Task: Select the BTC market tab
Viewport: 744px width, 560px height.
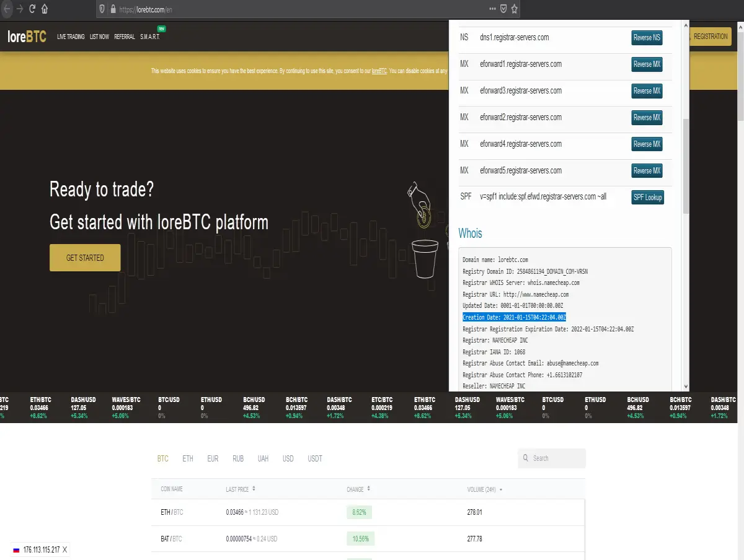Action: click(x=162, y=459)
